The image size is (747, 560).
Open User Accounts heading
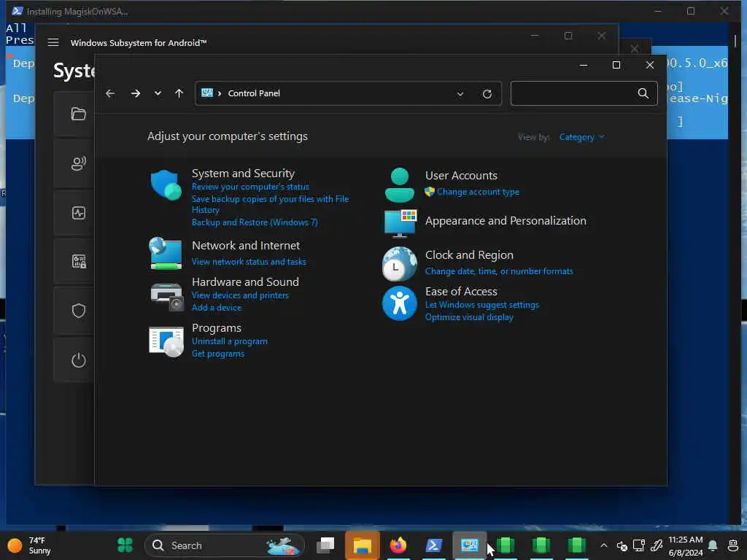461,175
